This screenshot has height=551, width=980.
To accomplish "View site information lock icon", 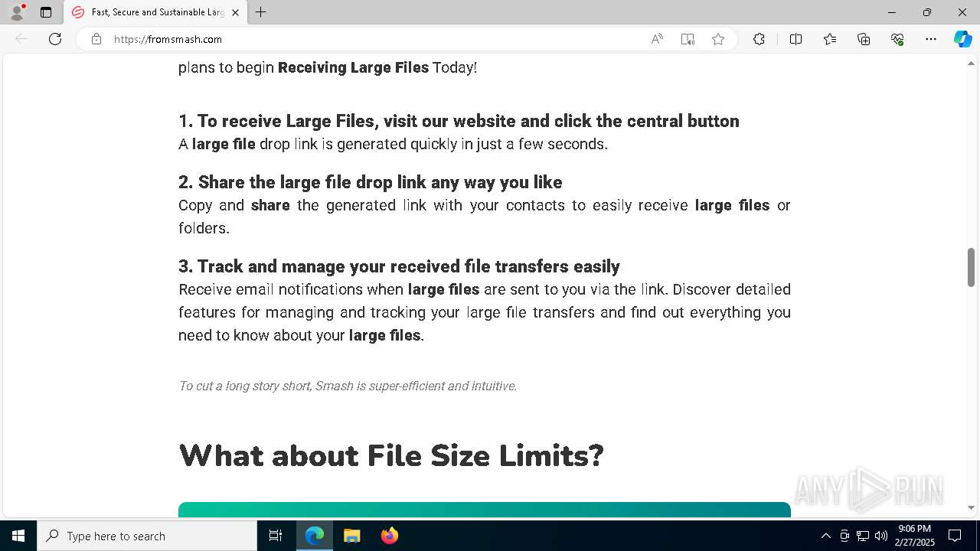I will point(96,39).
